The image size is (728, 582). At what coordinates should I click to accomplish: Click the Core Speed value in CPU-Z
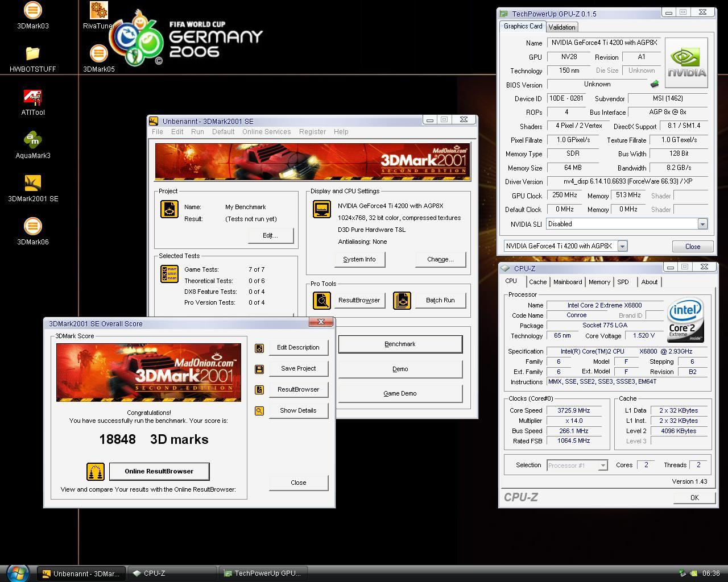(x=573, y=410)
